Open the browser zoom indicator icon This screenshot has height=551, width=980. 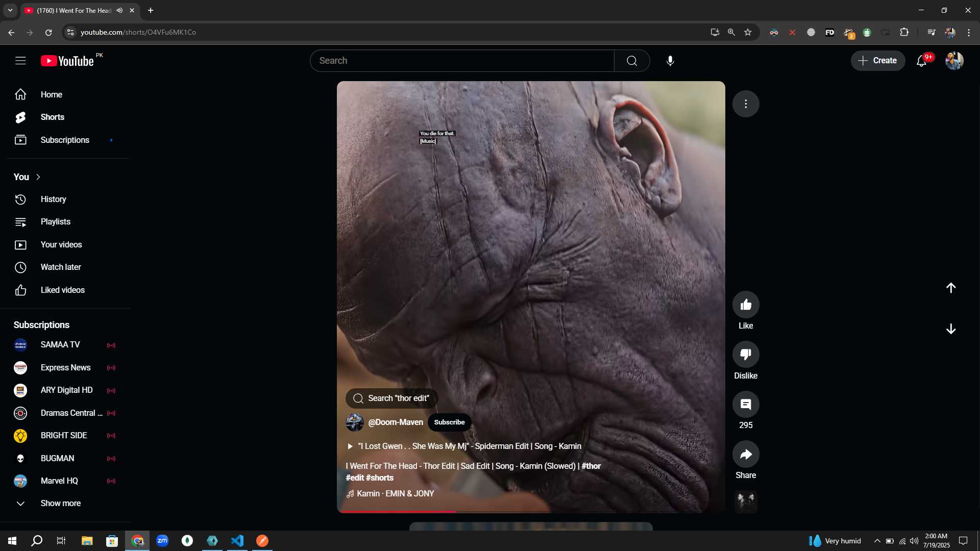[731, 32]
